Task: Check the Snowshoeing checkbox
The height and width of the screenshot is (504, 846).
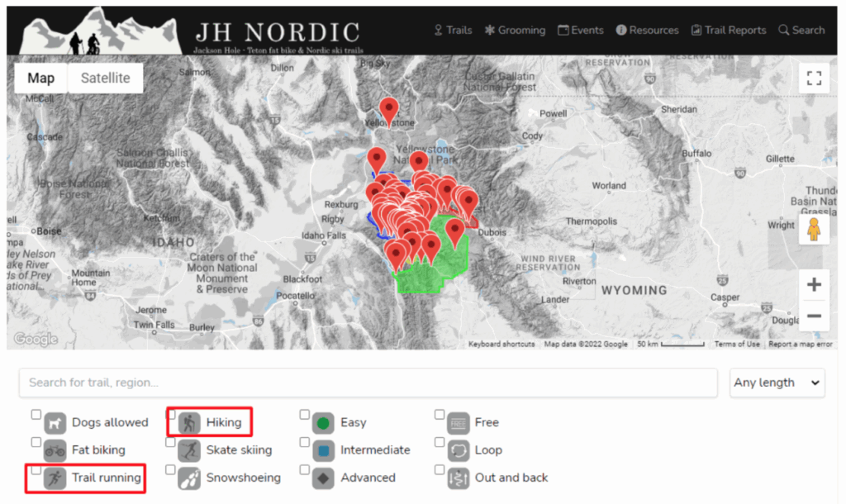Action: click(170, 469)
